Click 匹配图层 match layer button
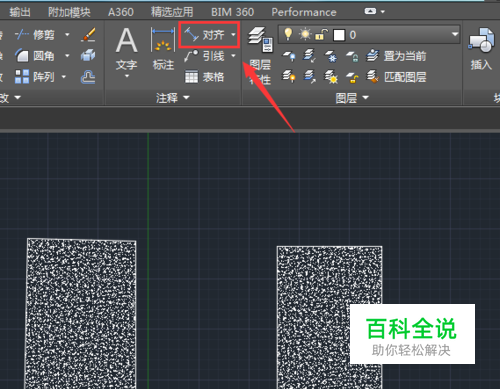 tap(396, 77)
